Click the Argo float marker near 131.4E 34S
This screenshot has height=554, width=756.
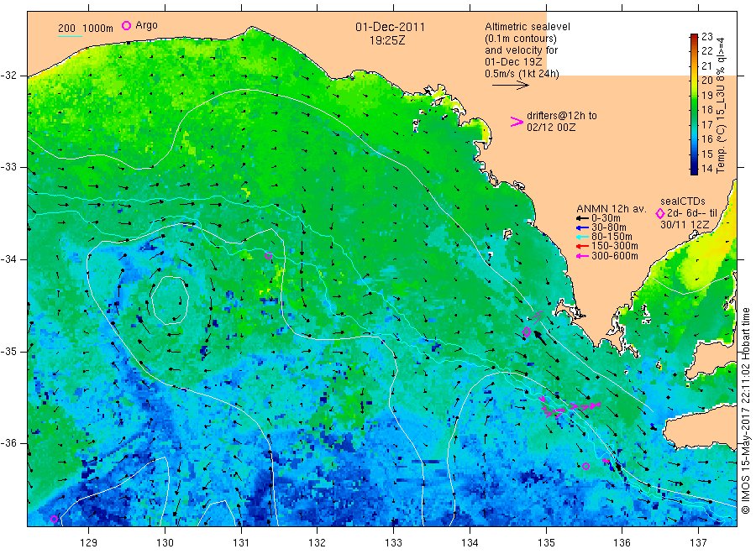tap(269, 256)
